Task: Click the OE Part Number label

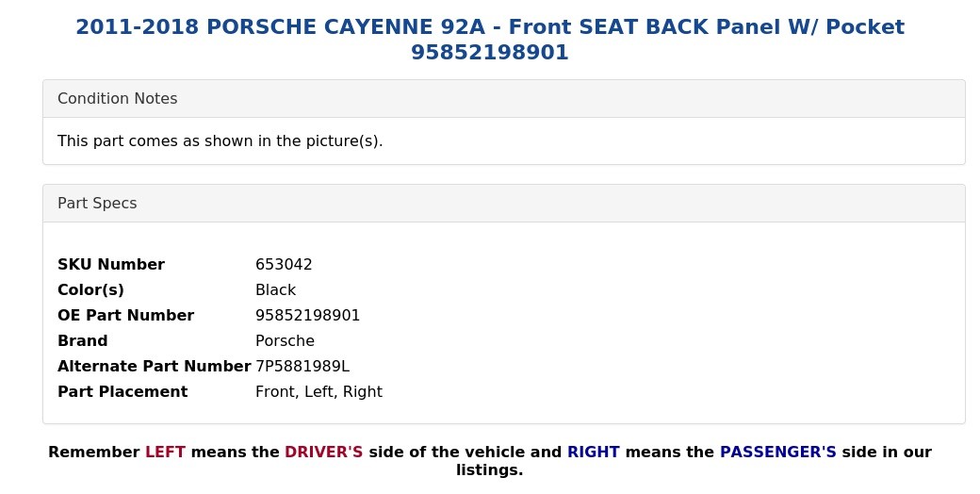Action: (125, 315)
